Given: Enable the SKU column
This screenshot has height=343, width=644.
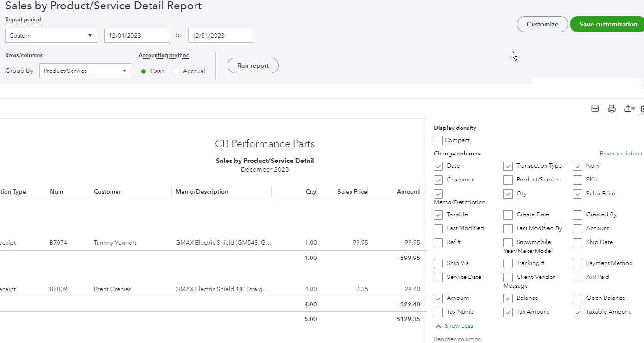Looking at the screenshot, I should coord(577,180).
